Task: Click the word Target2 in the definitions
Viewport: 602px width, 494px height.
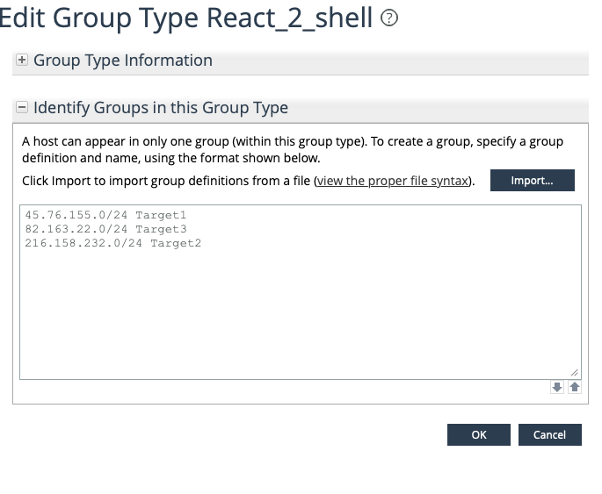Action: [x=176, y=243]
